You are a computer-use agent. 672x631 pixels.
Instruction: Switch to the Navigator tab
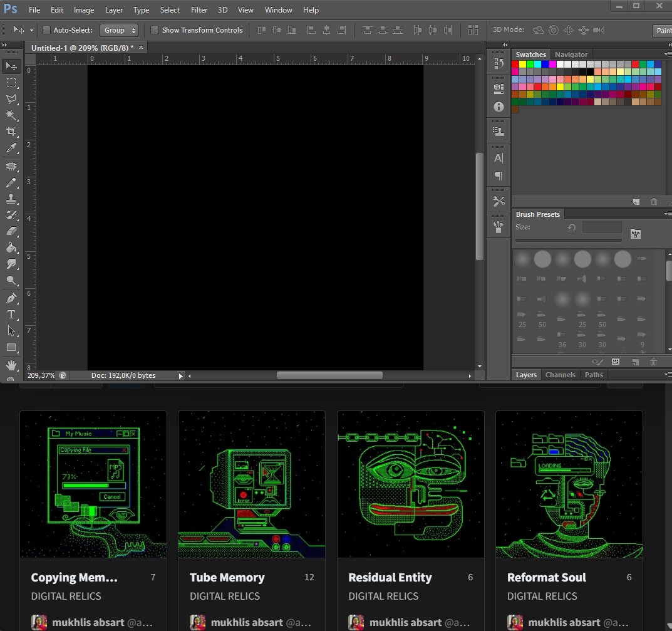coord(571,54)
